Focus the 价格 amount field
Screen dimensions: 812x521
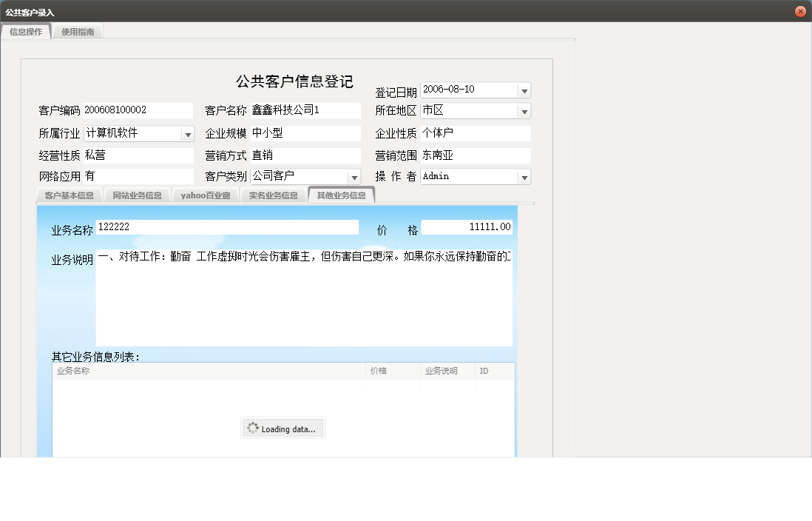tap(467, 227)
